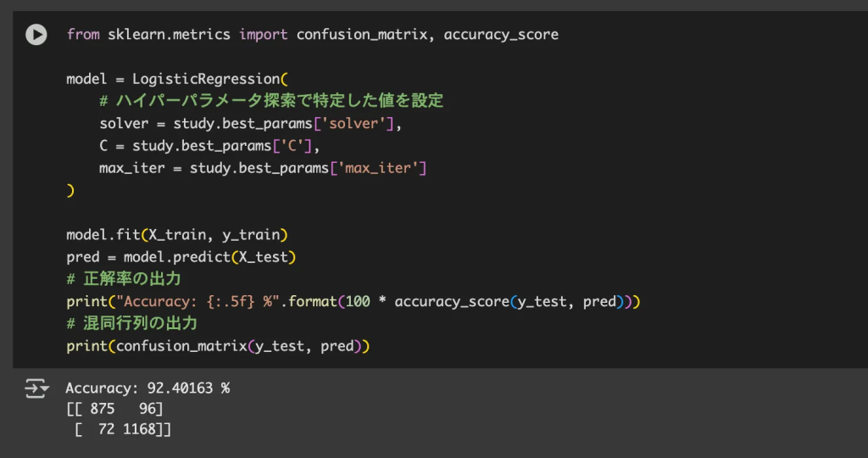Click the line 'from sklearn.metrics import confusion_matrix, accuracy_score'

pyautogui.click(x=312, y=34)
